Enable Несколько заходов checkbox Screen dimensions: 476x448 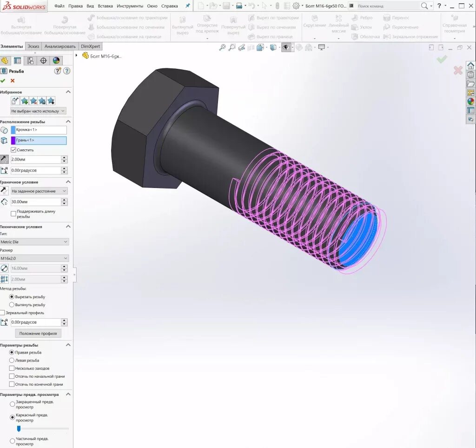point(12,368)
